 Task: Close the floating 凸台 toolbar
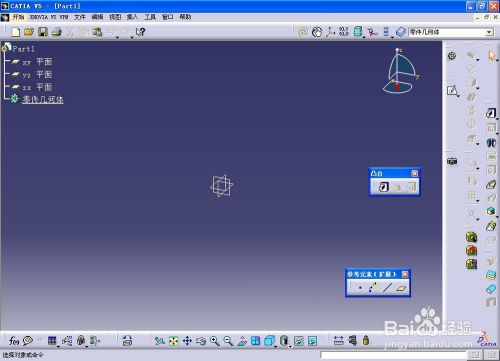[x=414, y=173]
